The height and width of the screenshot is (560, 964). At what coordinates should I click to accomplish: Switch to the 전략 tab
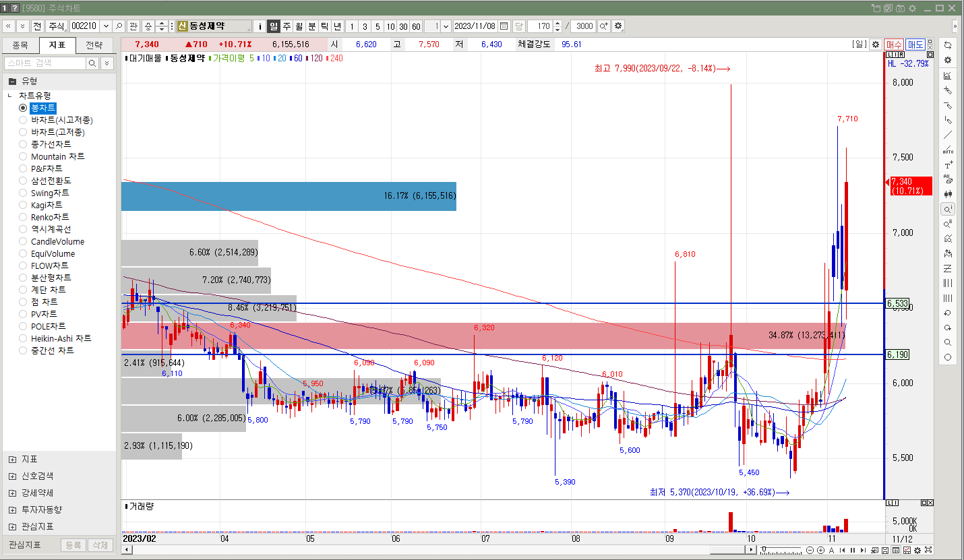(x=94, y=45)
